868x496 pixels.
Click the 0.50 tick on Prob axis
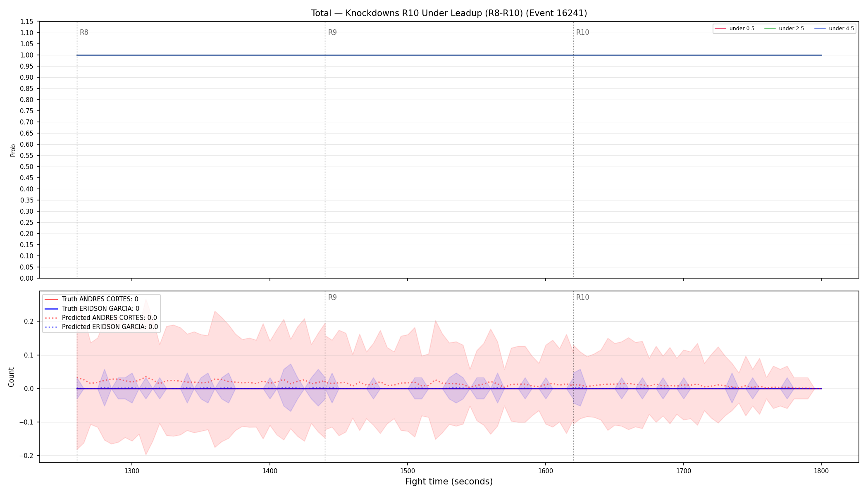coord(27,167)
